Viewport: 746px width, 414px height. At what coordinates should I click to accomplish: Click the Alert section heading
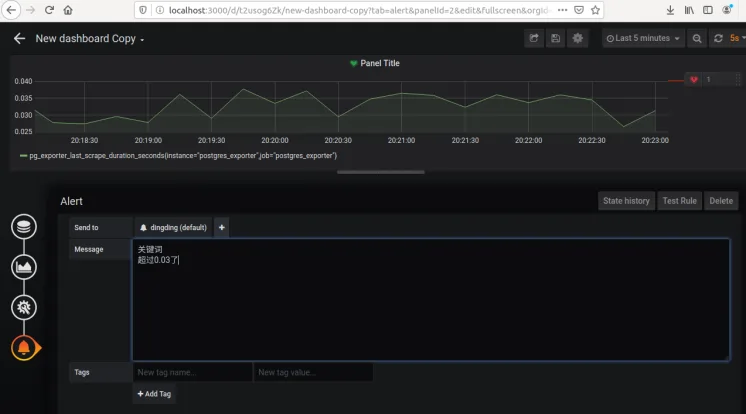71,201
